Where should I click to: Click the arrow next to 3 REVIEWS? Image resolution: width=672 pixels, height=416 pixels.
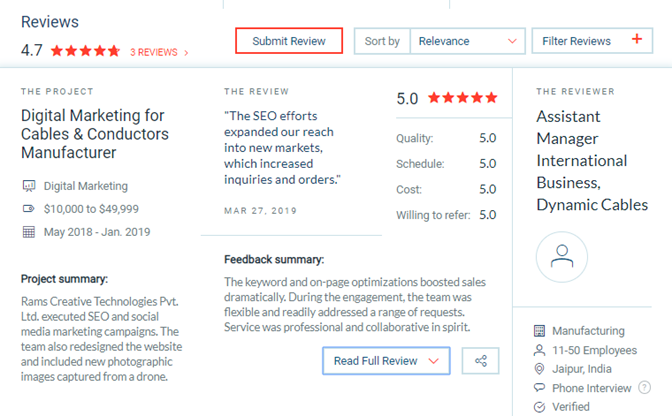tap(186, 53)
